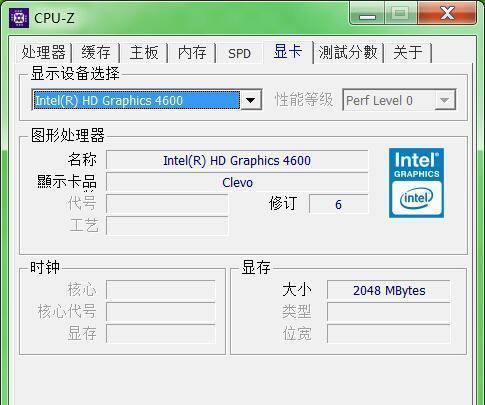Go to the 内存 tab
The width and height of the screenshot is (485, 405).
click(192, 53)
